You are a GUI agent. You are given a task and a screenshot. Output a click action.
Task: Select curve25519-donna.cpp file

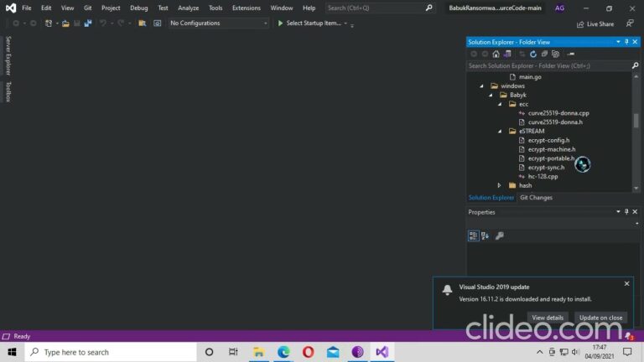[558, 113]
